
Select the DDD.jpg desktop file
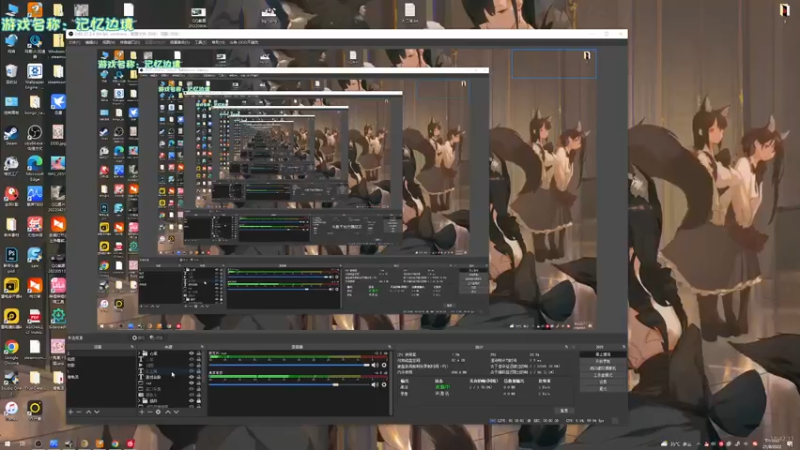point(58,135)
